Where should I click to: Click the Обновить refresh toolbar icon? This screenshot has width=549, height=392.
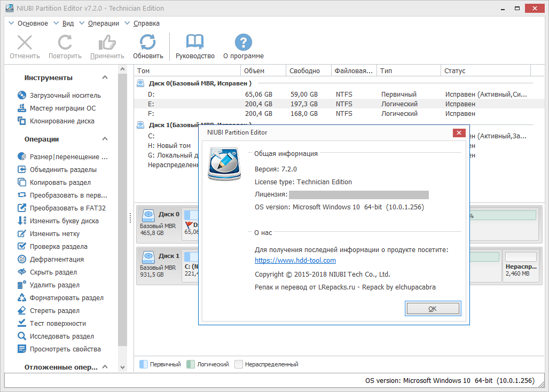click(148, 43)
